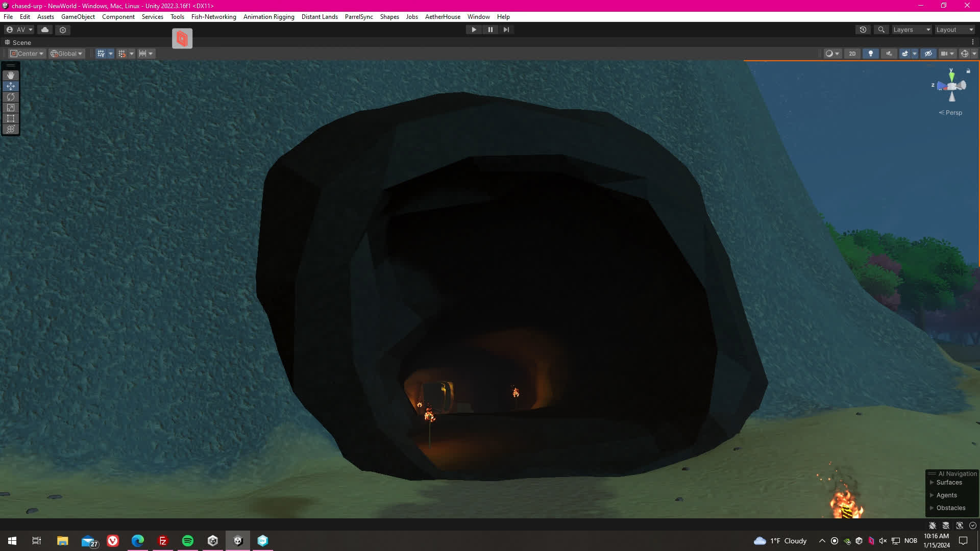Screen dimensions: 980x551
Task: Open the Fish-Networking menu
Action: point(213,17)
